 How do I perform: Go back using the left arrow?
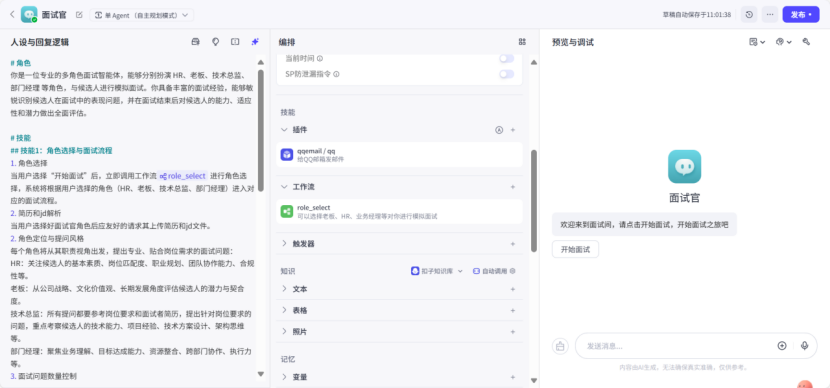[x=12, y=14]
